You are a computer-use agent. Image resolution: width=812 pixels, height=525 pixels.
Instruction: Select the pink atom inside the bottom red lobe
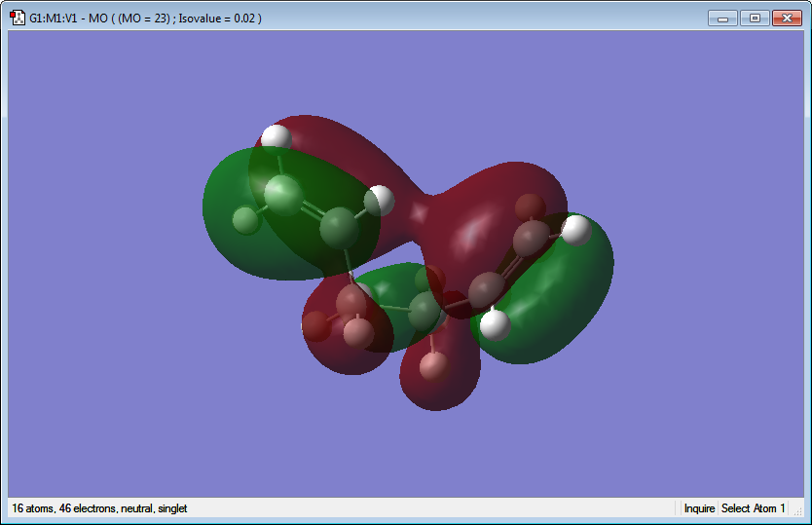434,366
